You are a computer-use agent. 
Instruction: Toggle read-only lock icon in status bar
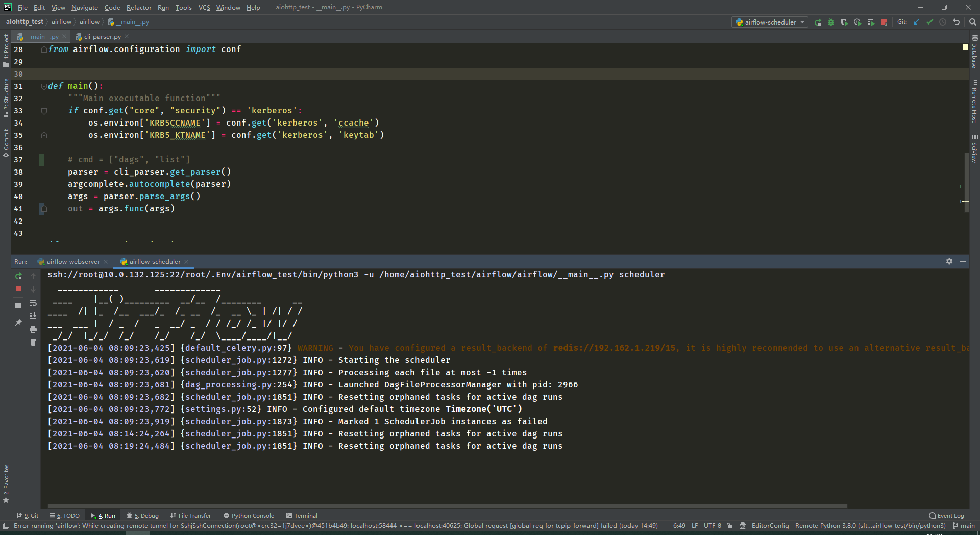pyautogui.click(x=730, y=526)
